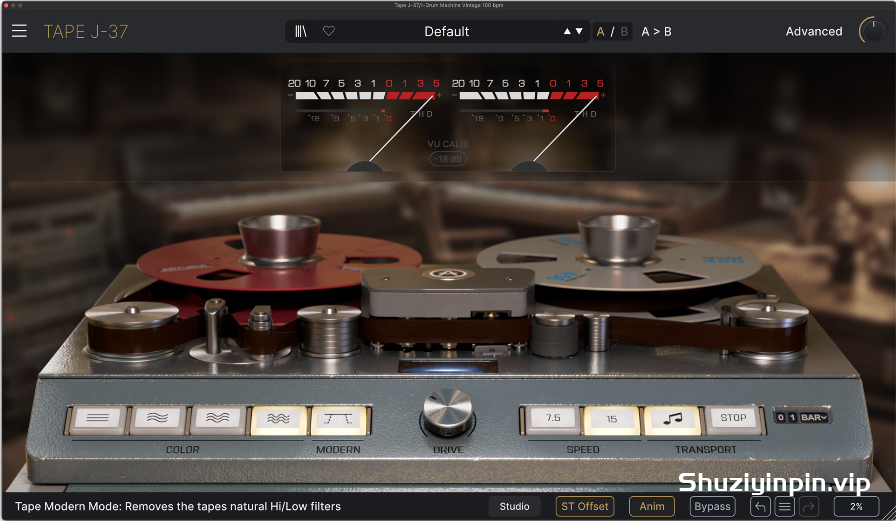Toggle the Bypass button

pos(712,506)
